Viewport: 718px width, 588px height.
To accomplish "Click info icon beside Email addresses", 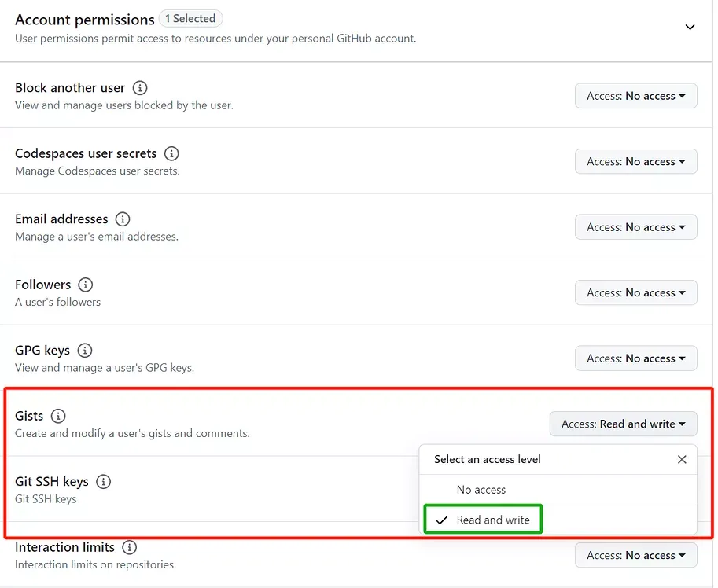I will pos(123,219).
